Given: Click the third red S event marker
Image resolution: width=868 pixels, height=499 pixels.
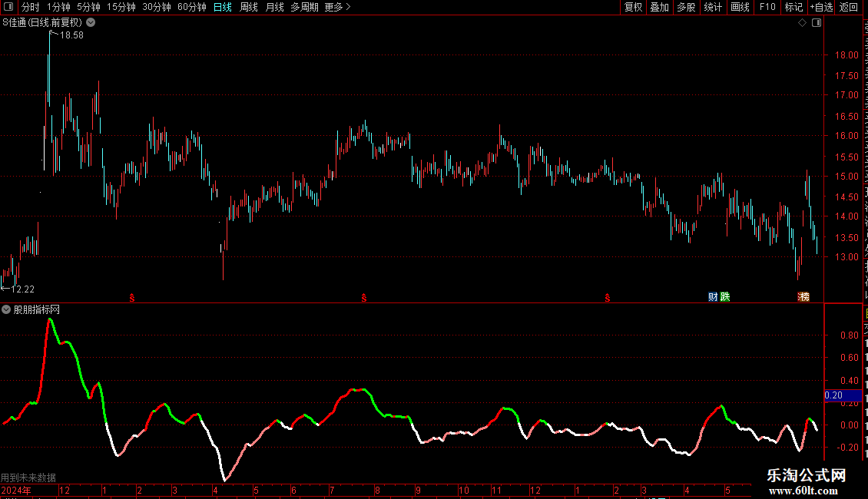Looking at the screenshot, I should click(608, 298).
